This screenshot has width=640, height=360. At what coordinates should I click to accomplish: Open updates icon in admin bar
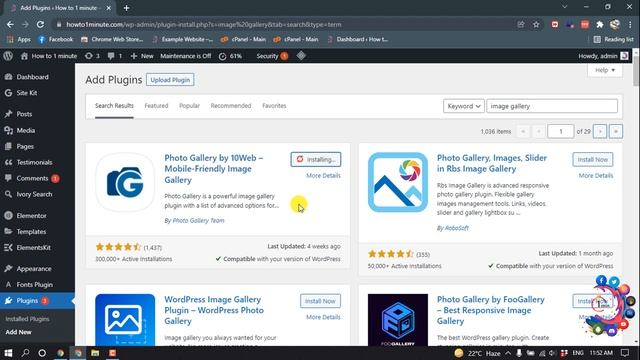(92, 56)
